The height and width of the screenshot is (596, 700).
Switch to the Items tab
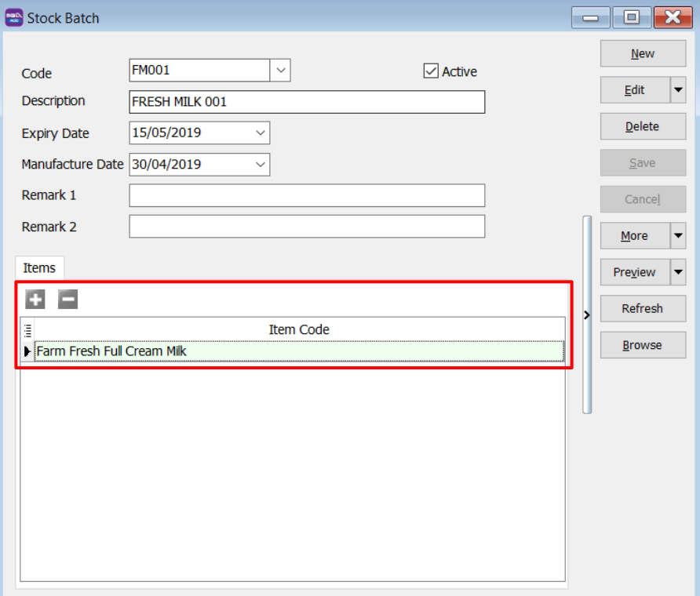tap(39, 268)
